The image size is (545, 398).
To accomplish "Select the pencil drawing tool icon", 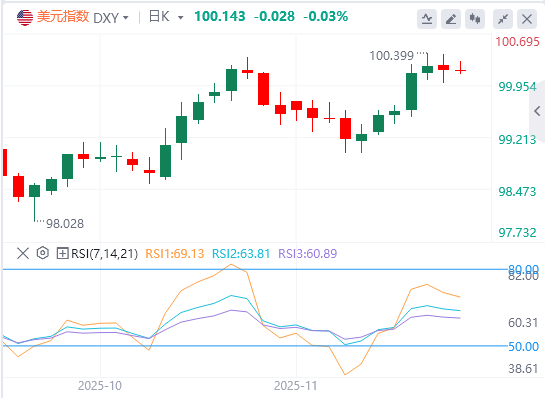I will coord(451,19).
